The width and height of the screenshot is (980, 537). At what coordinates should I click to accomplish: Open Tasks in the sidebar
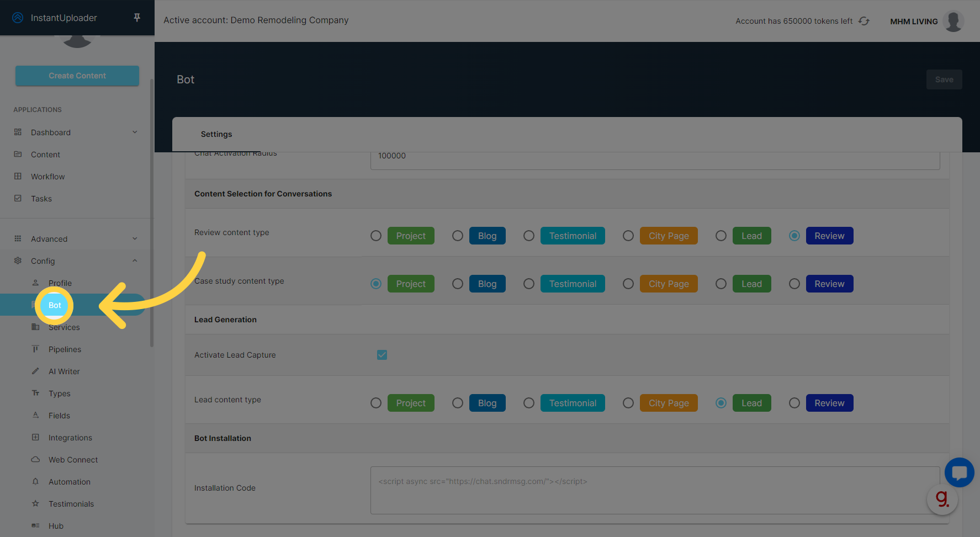click(41, 199)
